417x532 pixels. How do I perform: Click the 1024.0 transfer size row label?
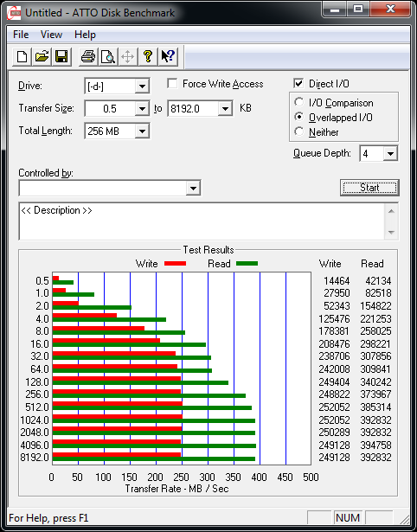pyautogui.click(x=35, y=420)
